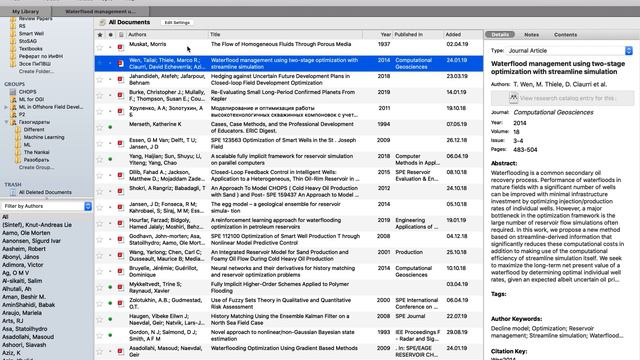Open PDF icon for Dilib, Fahad row
640x360 pixels.
click(x=121, y=175)
